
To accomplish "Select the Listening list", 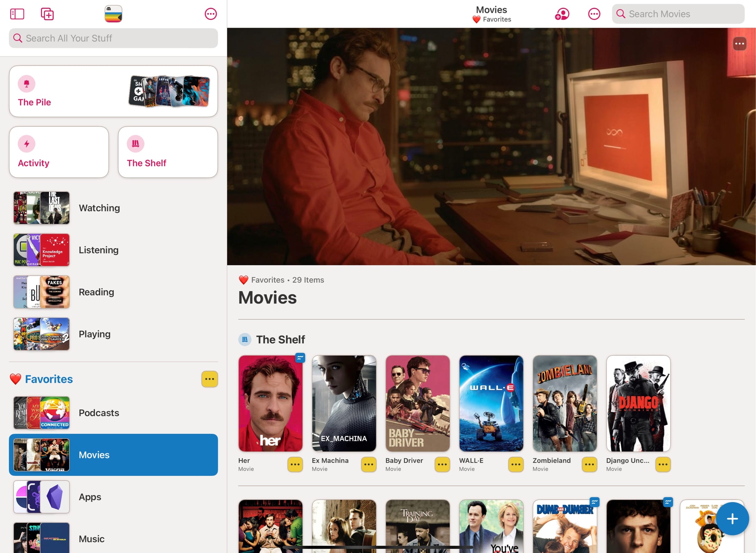I will (x=113, y=250).
